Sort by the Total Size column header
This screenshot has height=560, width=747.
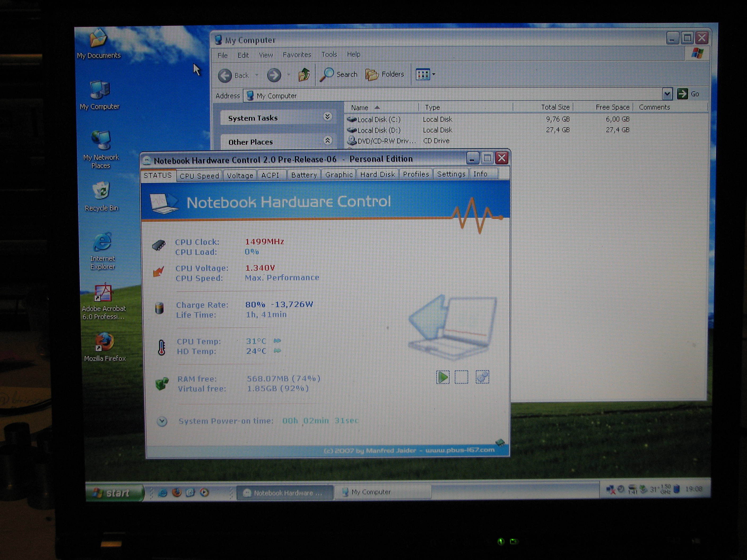pyautogui.click(x=543, y=107)
